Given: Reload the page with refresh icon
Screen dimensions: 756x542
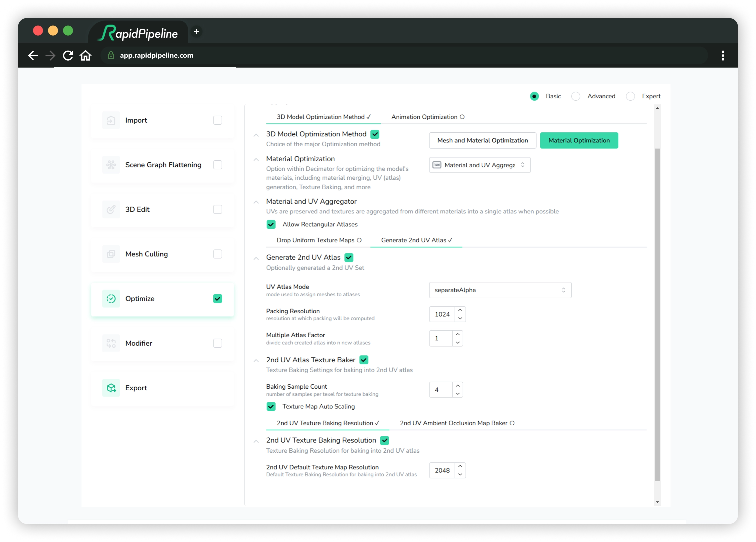Looking at the screenshot, I should [68, 55].
